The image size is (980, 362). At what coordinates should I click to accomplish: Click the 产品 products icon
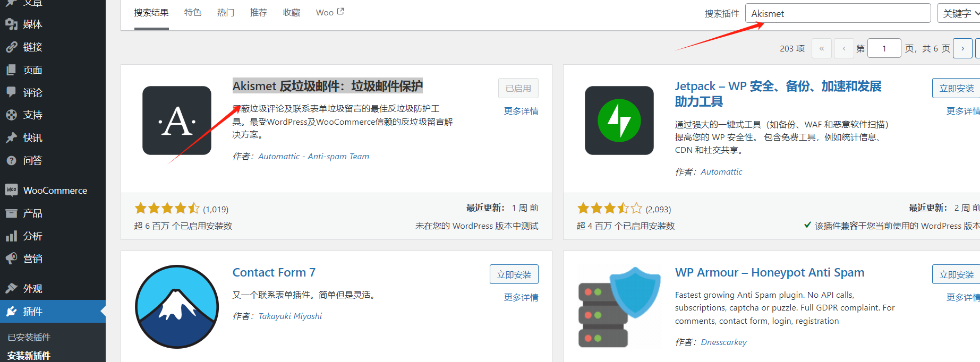(x=12, y=213)
